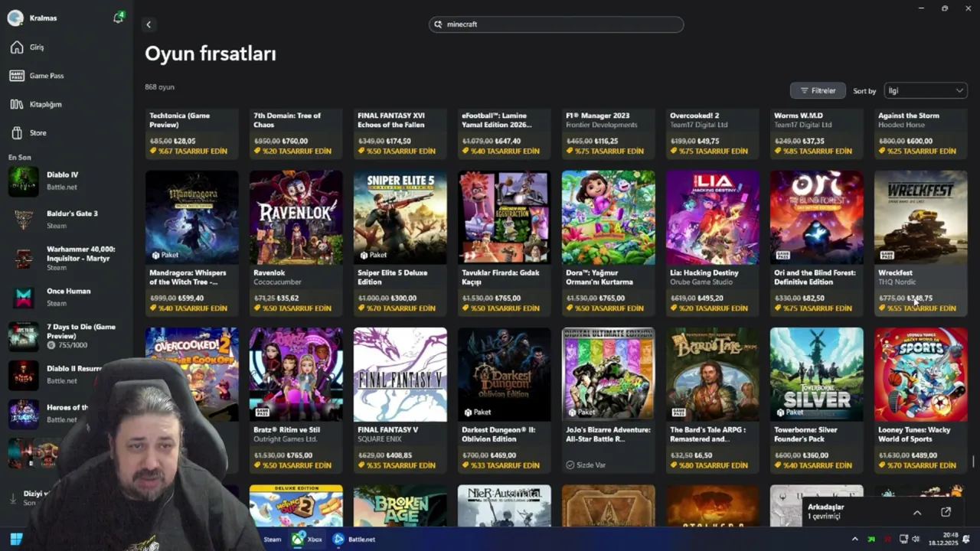Open eFootball Lamine Yamal Edition listing
The height and width of the screenshot is (551, 980).
pyautogui.click(x=504, y=134)
